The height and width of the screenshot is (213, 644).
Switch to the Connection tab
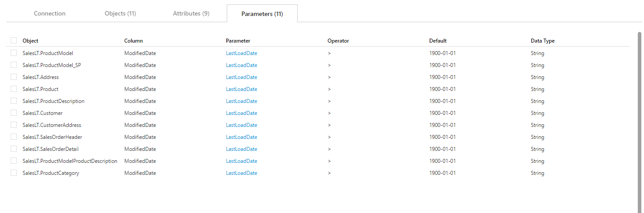pyautogui.click(x=50, y=13)
